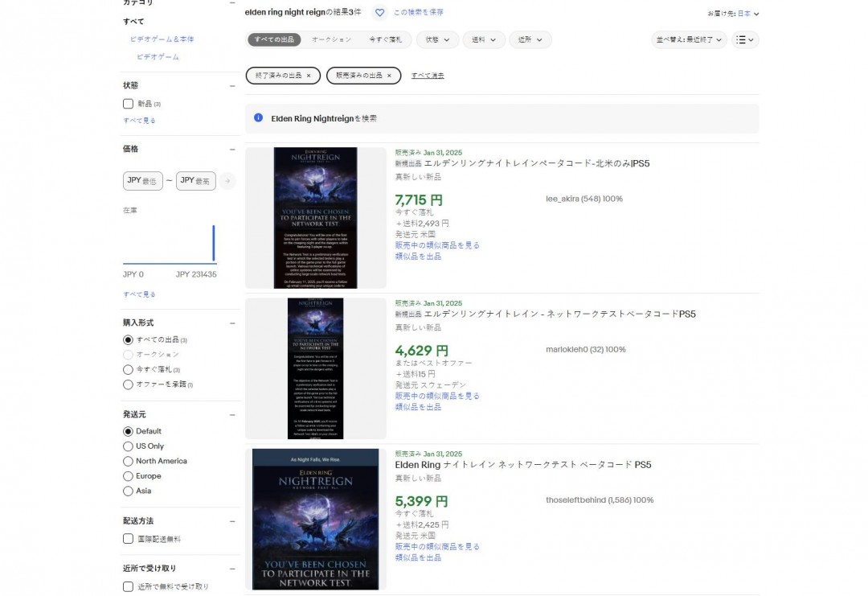Open the 状態 filter dropdown in top bar
This screenshot has height=596, width=868.
click(x=437, y=40)
